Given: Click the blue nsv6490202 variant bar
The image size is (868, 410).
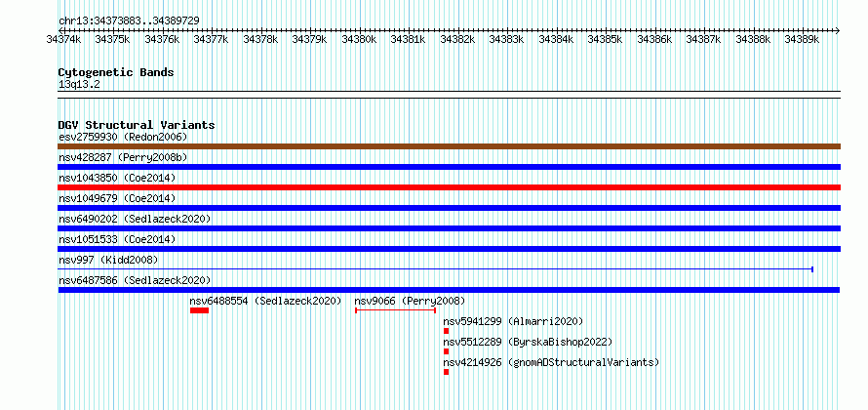Looking at the screenshot, I should point(449,228).
